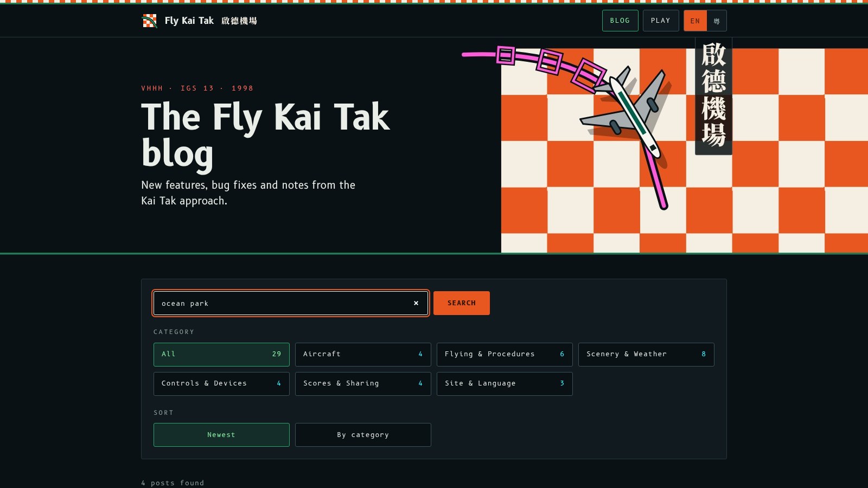Filter by Site & Language
This screenshot has width=868, height=488.
[505, 383]
